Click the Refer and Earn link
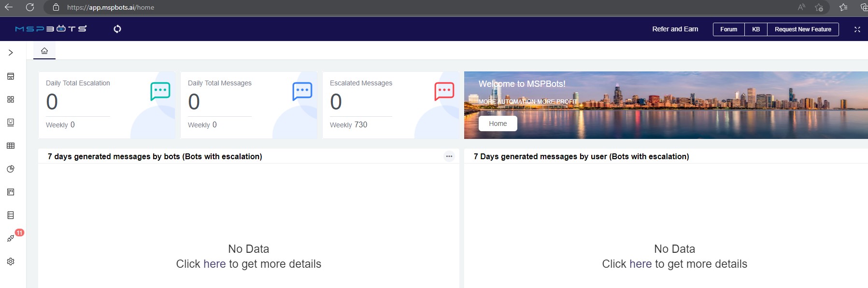This screenshot has height=288, width=868. (675, 29)
